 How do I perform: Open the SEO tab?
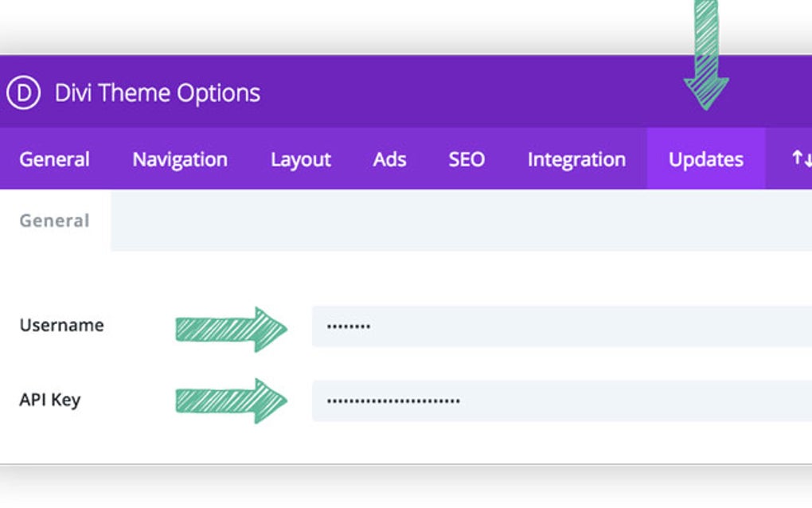(467, 158)
